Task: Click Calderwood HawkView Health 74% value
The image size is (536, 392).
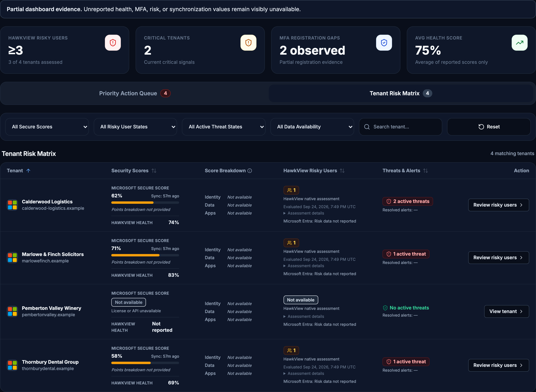Action: pos(174,223)
